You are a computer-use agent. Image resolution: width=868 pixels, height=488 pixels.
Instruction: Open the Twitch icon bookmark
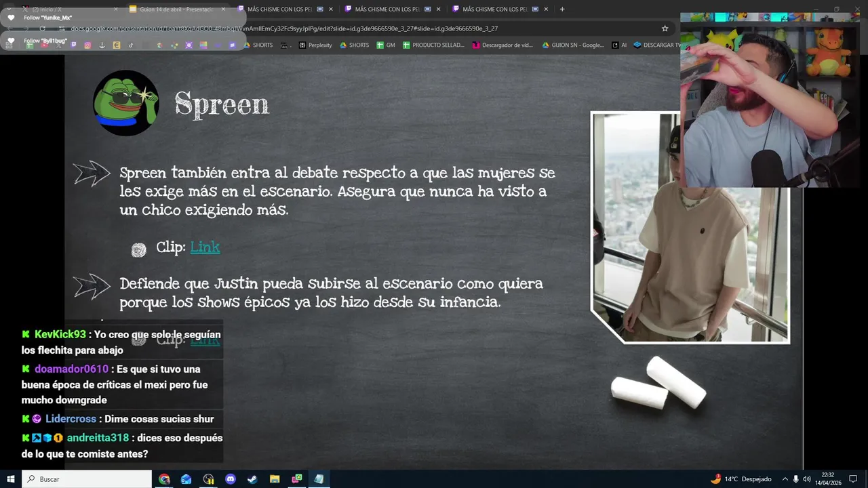click(x=73, y=45)
